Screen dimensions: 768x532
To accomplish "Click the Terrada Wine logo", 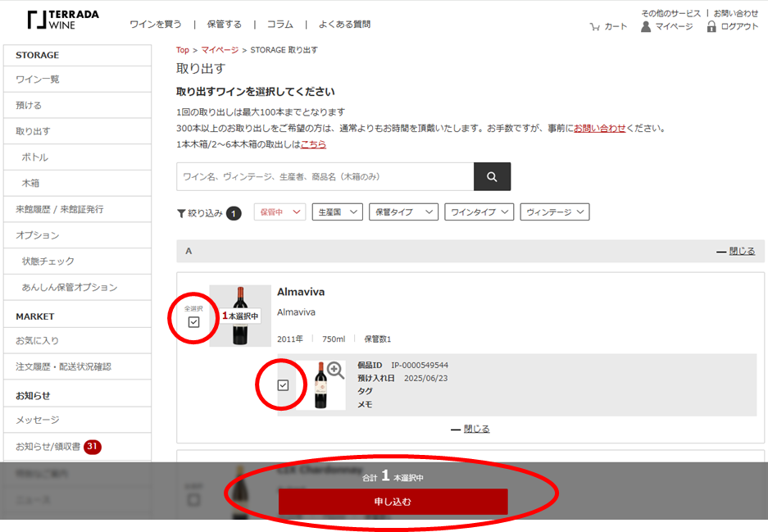I will click(62, 20).
